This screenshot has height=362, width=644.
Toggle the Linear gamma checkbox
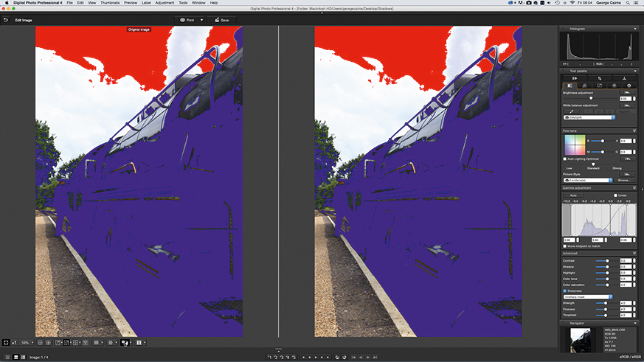point(615,195)
